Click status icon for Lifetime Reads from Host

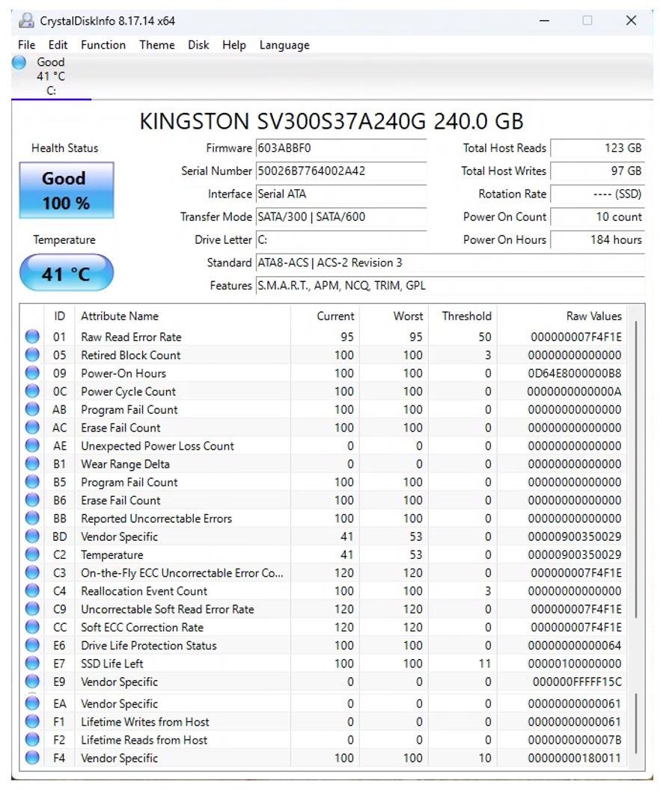32,739
